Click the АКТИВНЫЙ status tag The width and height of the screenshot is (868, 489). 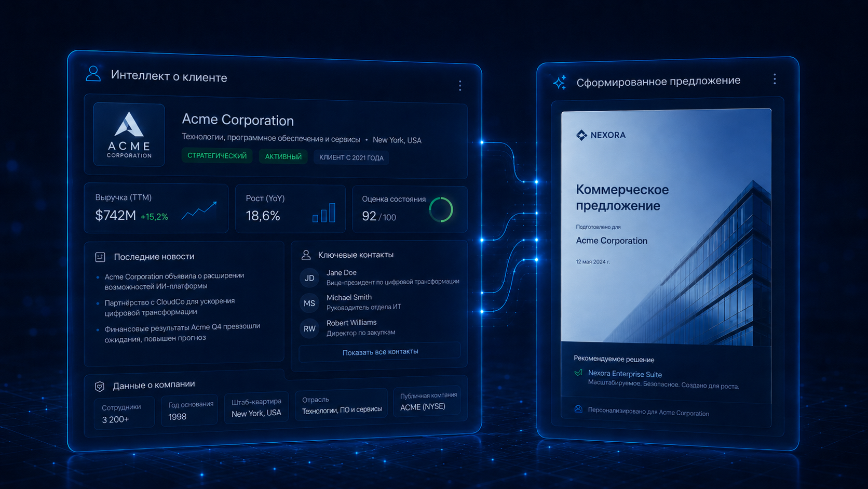pos(283,156)
